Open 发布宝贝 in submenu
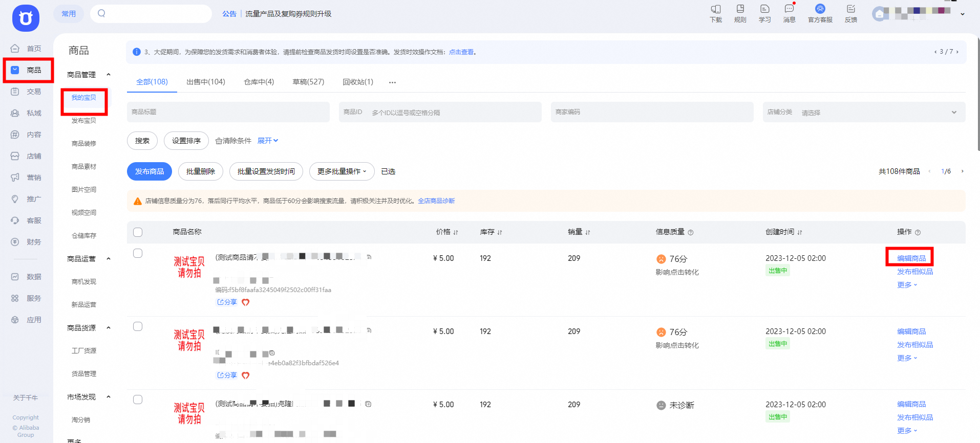The image size is (980, 443). pyautogui.click(x=84, y=121)
